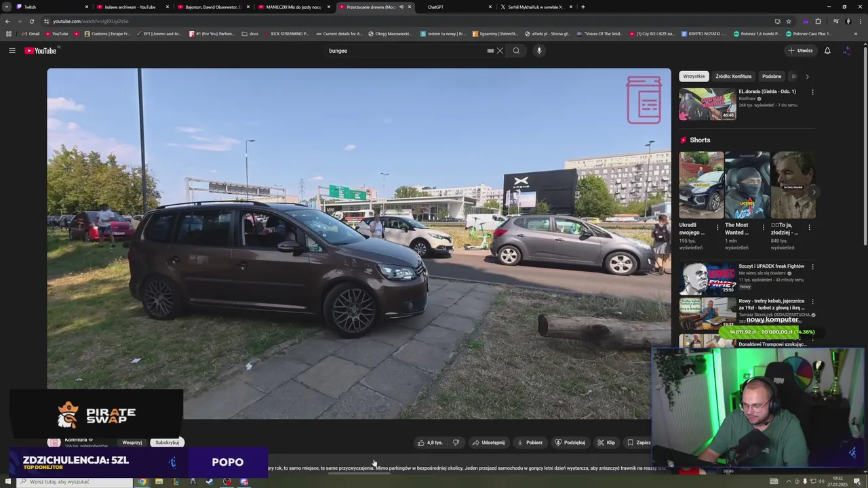868x488 pixels.
Task: Go back with browser back arrow
Action: click(7, 21)
